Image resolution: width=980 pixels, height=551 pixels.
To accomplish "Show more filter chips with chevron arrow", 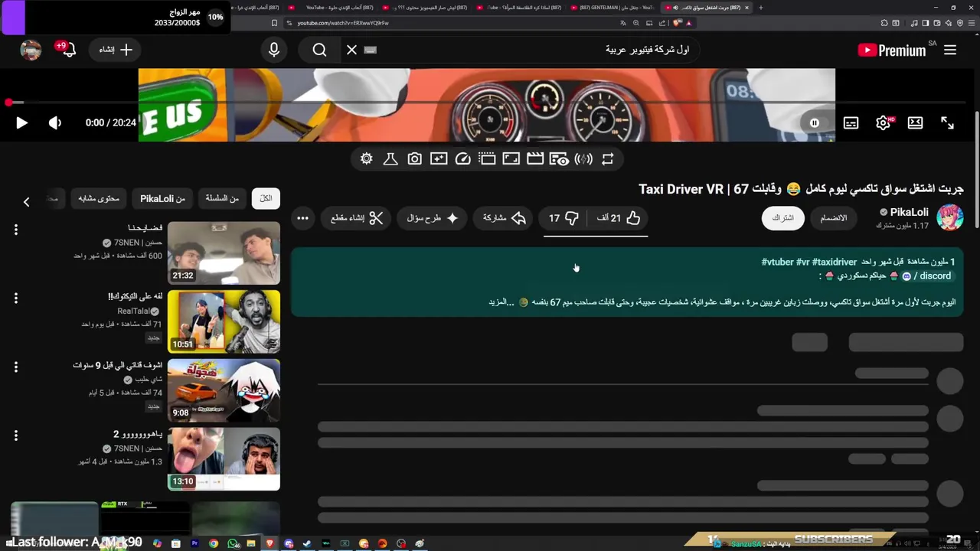I will click(26, 201).
